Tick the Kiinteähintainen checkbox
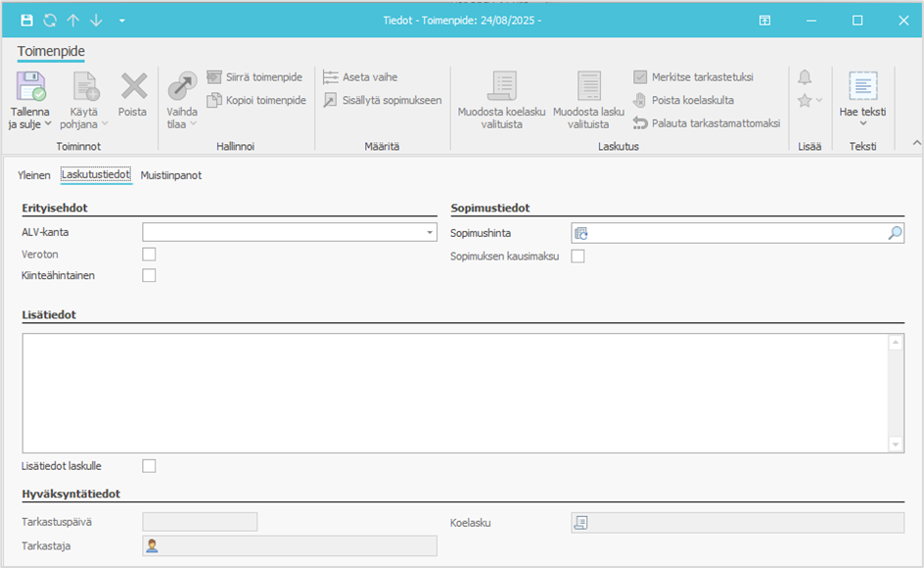924x568 pixels. (x=149, y=276)
